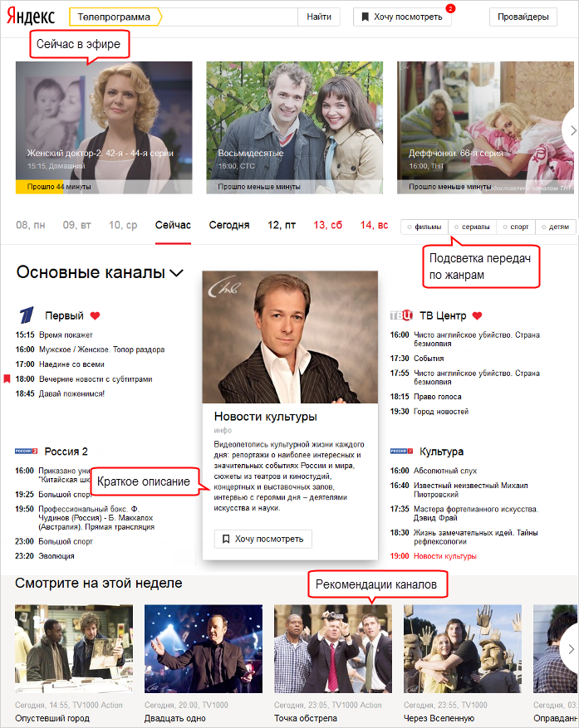
Task: Switch to the 13, сб day tab
Action: (327, 225)
